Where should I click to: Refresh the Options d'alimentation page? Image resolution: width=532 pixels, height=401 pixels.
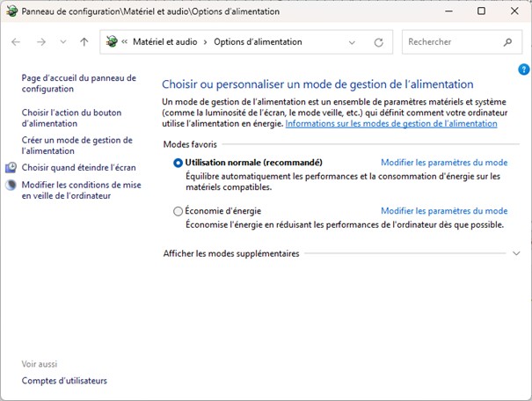379,42
